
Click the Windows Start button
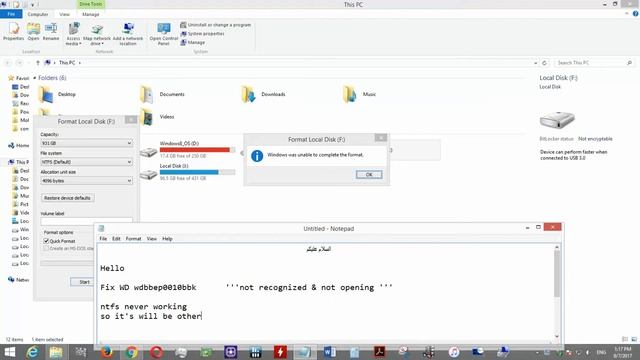pyautogui.click(x=9, y=352)
